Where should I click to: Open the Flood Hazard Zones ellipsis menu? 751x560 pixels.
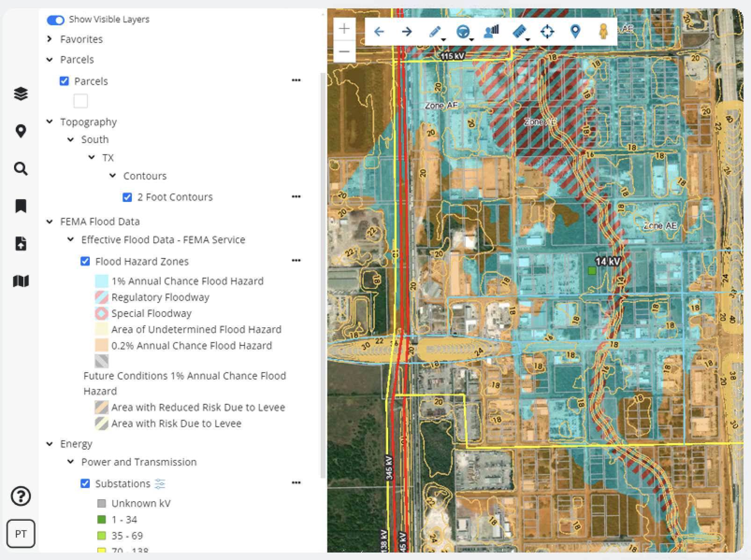pyautogui.click(x=296, y=261)
